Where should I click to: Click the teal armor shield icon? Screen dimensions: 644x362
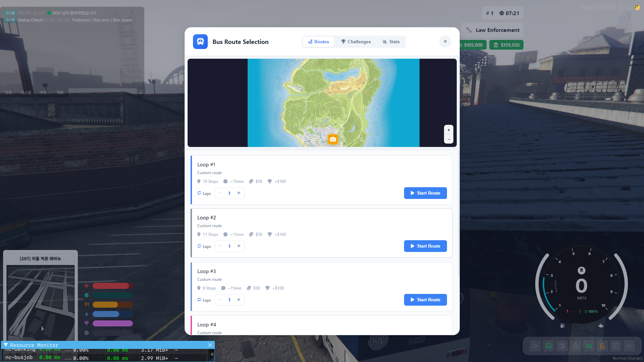87,295
